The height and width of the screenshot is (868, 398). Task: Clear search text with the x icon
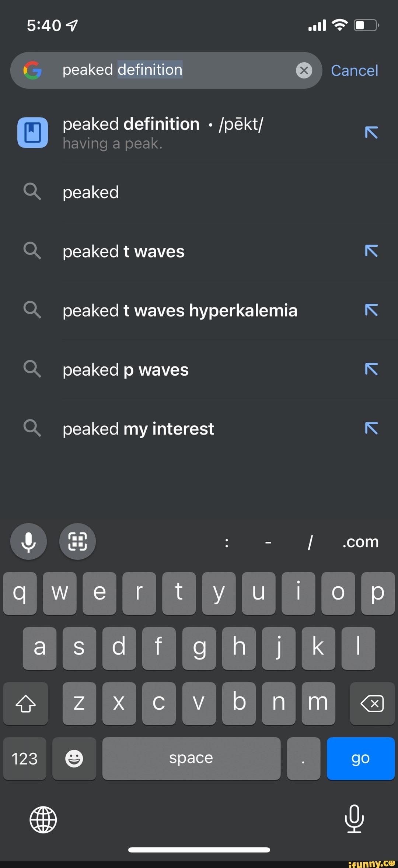(304, 70)
